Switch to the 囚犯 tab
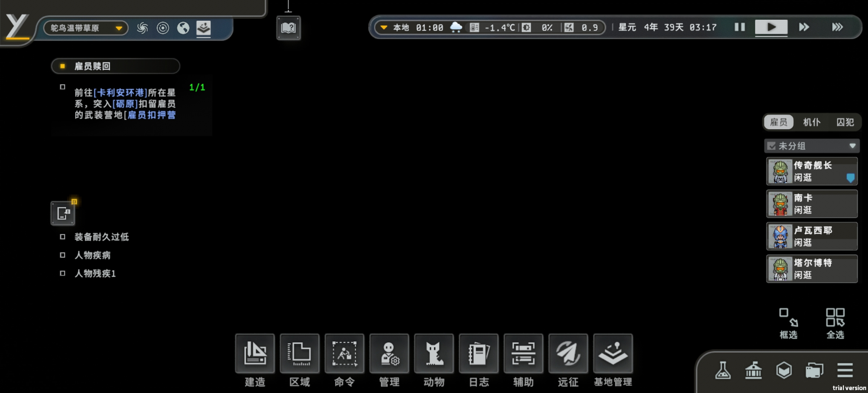868x393 pixels. point(845,122)
